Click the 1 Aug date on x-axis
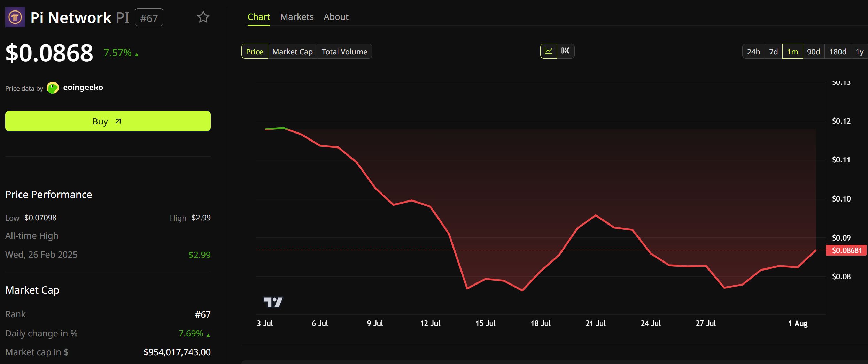 point(798,323)
